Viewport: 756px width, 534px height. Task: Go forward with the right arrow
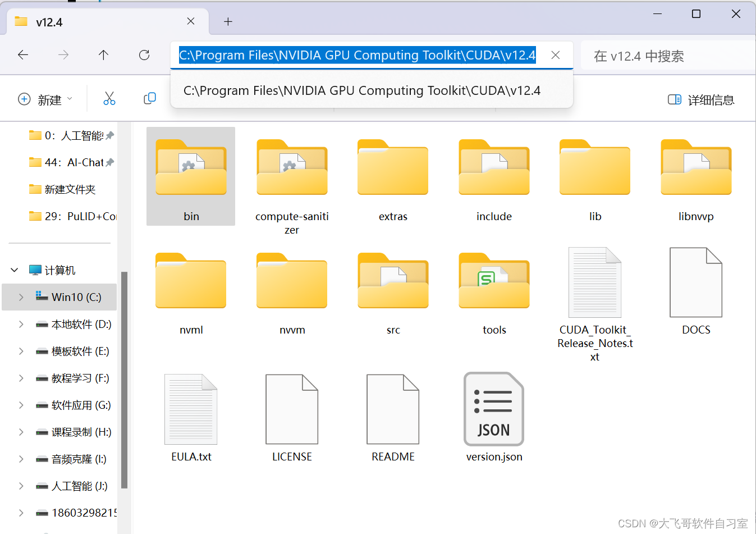(63, 55)
